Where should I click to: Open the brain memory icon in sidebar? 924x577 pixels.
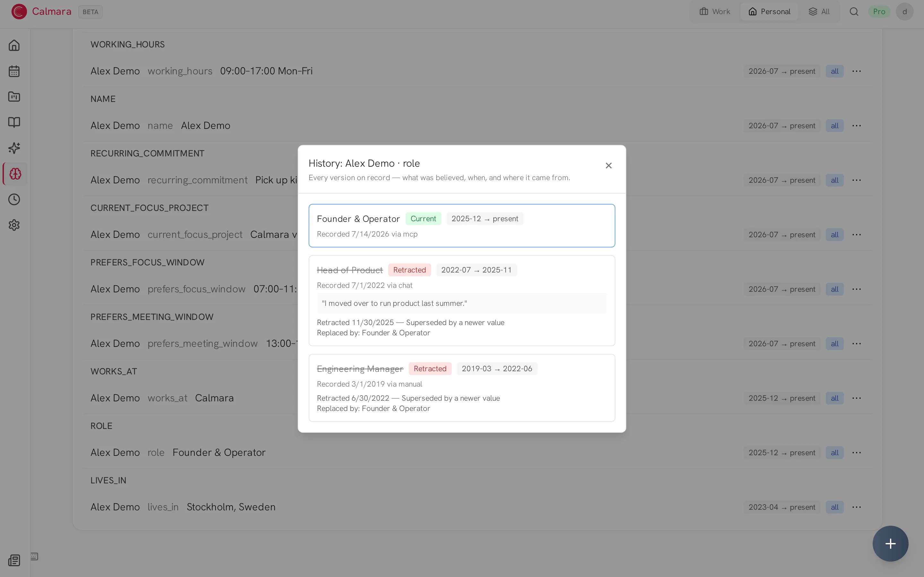15,174
